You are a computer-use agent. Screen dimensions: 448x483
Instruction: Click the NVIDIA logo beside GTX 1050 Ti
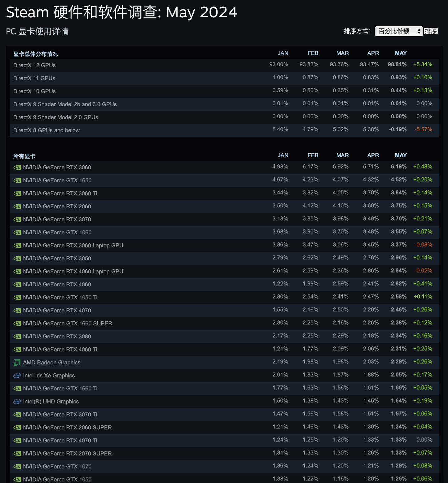[x=17, y=297]
